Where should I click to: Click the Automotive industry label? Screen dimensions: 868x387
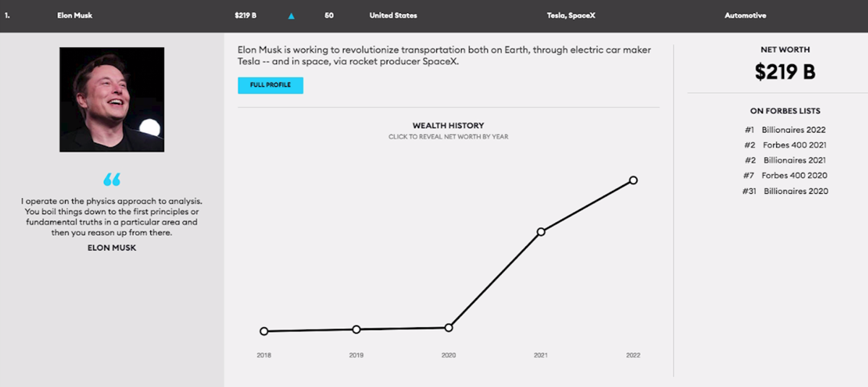pyautogui.click(x=745, y=16)
